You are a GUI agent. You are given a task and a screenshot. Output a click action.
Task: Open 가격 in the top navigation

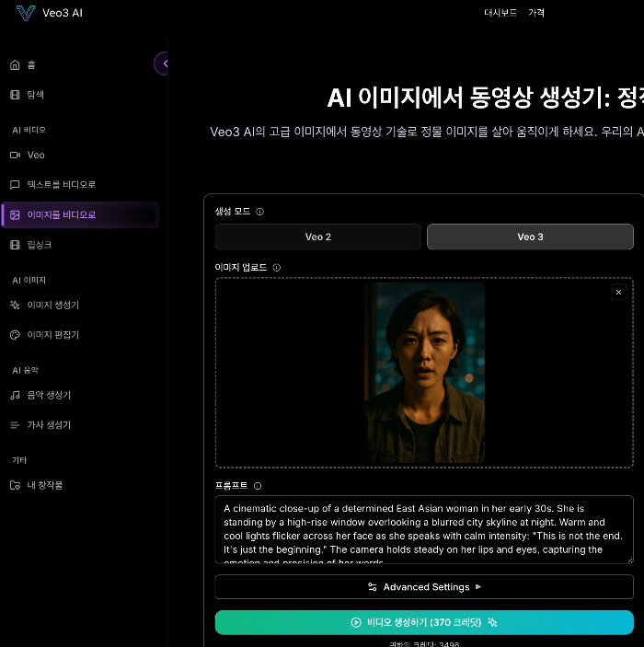[x=536, y=13]
